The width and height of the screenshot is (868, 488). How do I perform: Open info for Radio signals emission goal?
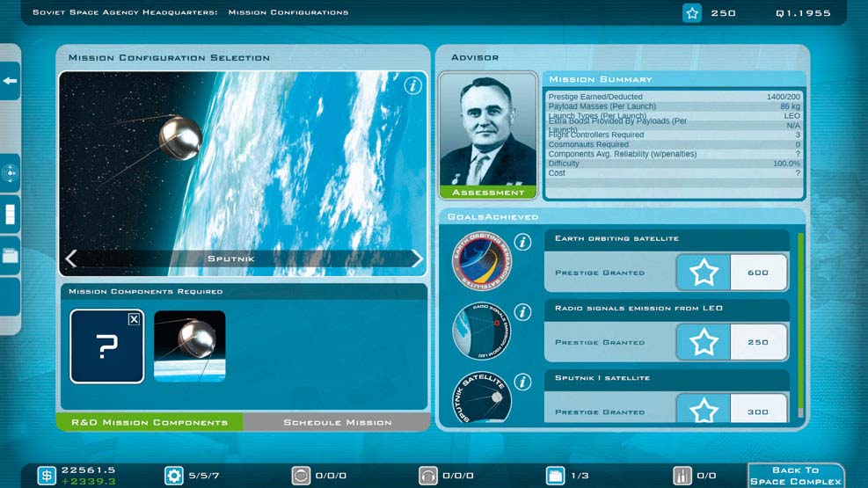point(522,312)
